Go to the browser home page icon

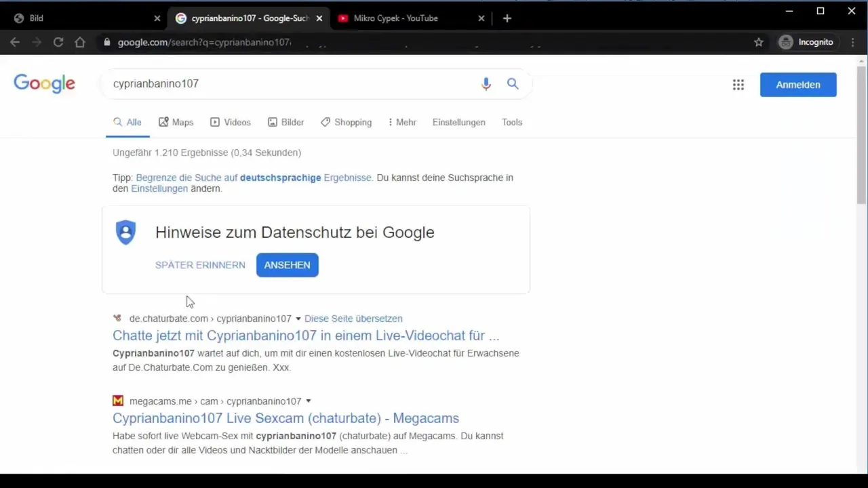tap(80, 42)
